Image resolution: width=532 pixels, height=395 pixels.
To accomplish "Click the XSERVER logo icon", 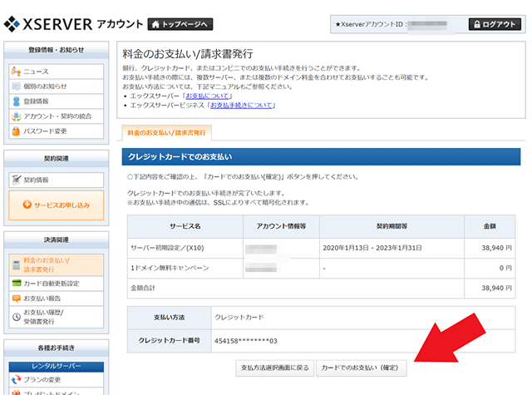I will (12, 24).
